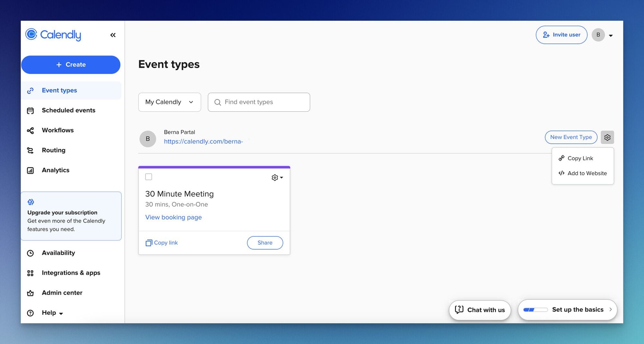Click the Scheduled events calendar icon
Viewport: 644px width, 344px height.
(30, 111)
